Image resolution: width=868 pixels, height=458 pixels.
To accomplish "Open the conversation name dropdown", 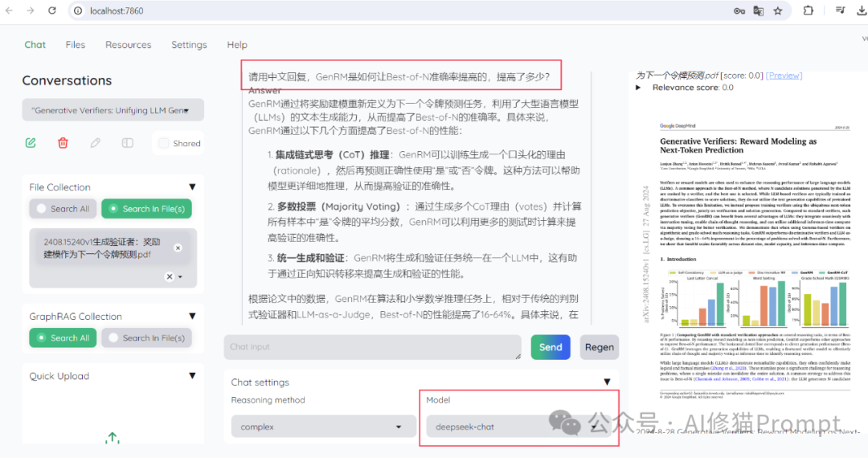I will pos(113,110).
